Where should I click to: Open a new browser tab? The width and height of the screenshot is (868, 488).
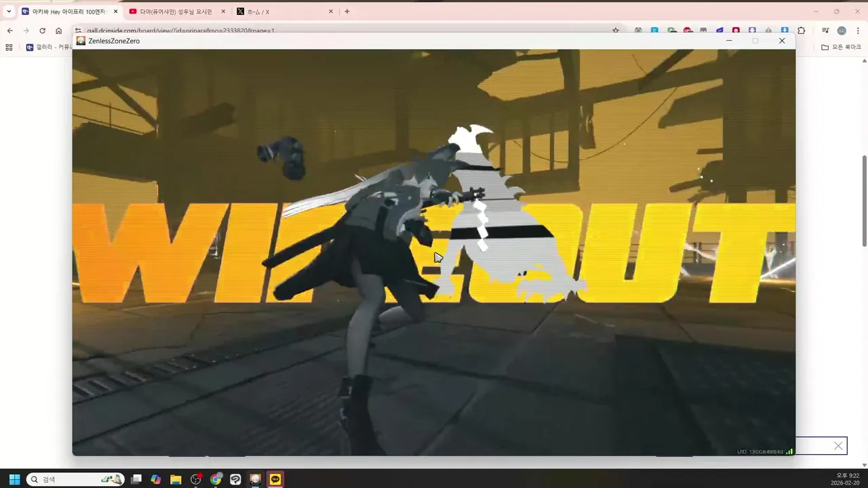click(347, 12)
